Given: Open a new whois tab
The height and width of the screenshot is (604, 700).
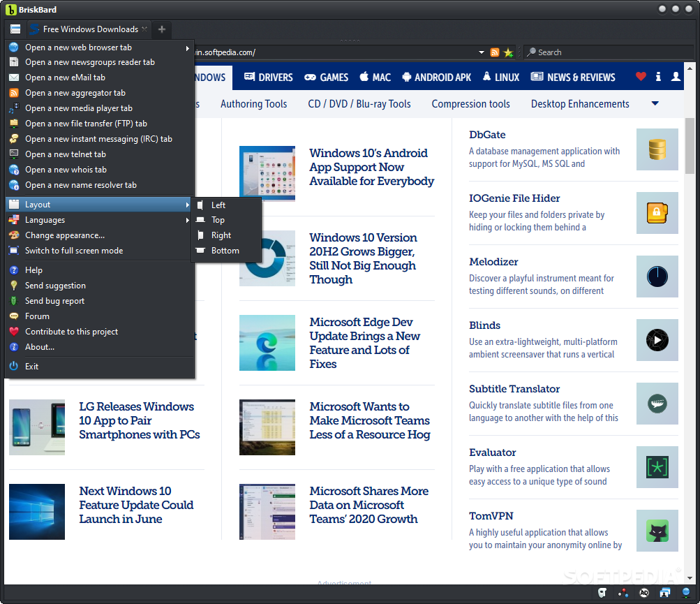Looking at the screenshot, I should [100, 170].
